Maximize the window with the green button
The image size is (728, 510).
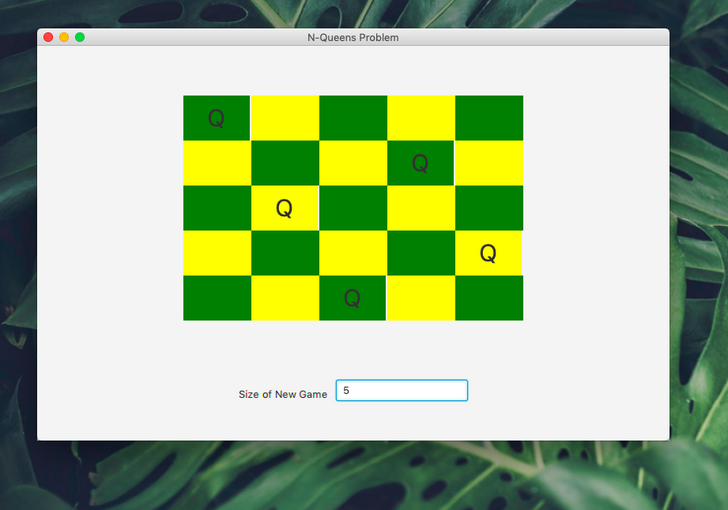click(x=80, y=37)
